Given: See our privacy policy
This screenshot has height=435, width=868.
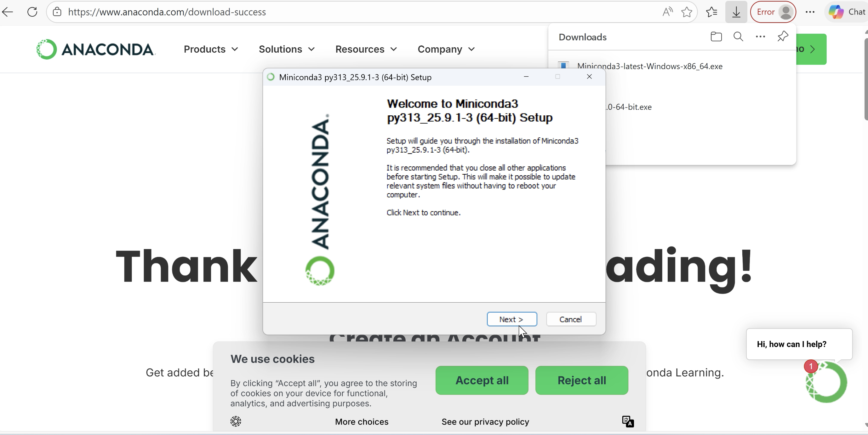Looking at the screenshot, I should (485, 421).
